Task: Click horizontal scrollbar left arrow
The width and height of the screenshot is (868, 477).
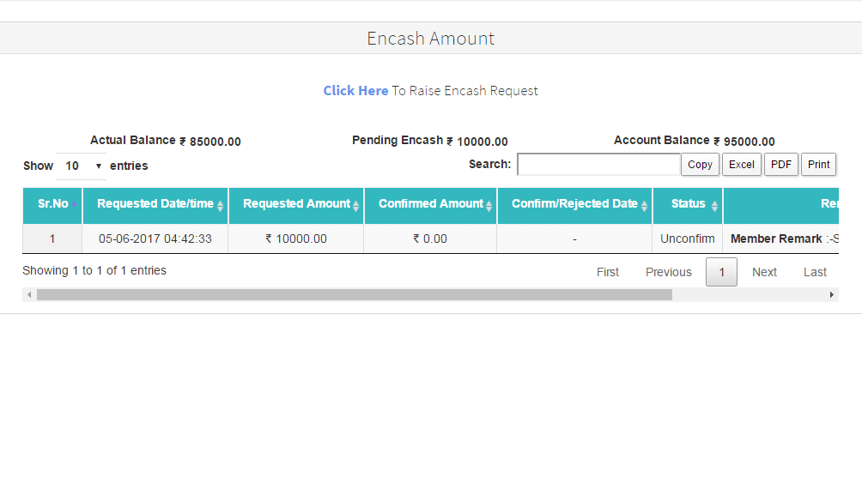Action: click(x=29, y=295)
